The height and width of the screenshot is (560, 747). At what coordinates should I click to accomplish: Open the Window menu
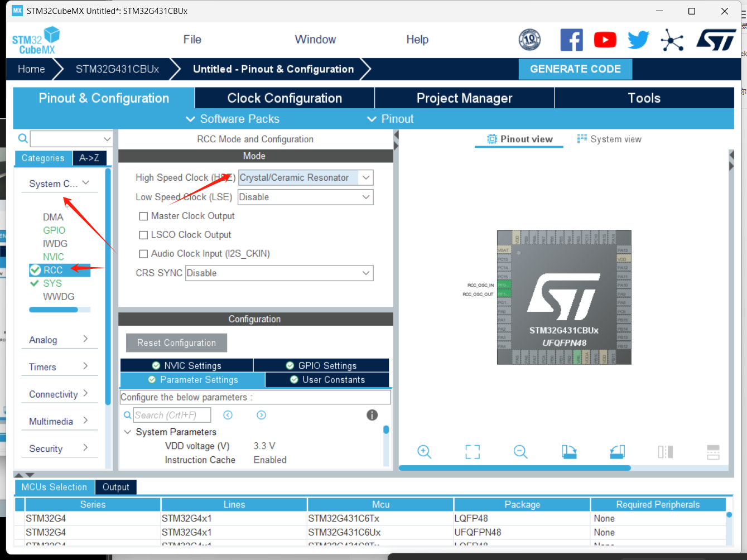[x=315, y=40]
